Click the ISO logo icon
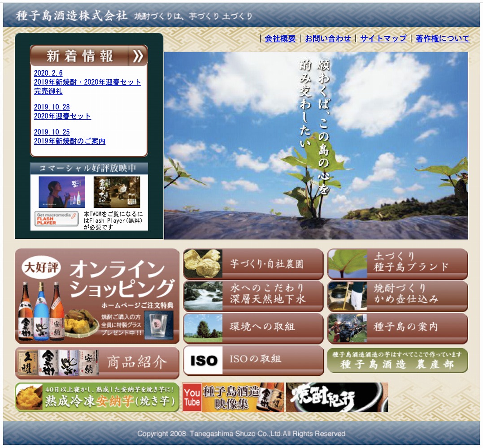Image resolution: width=483 pixels, height=448 pixels. point(203,360)
